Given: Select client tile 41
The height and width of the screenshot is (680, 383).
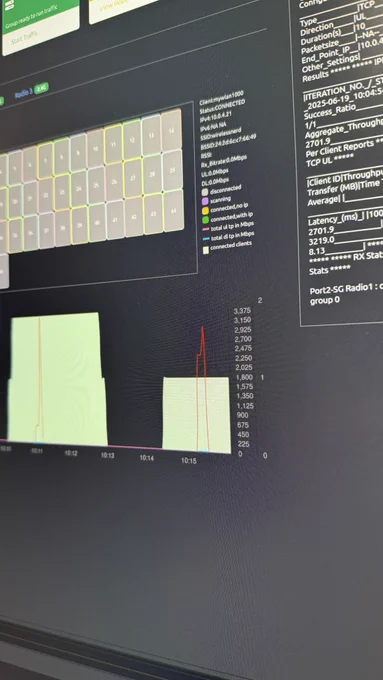Looking at the screenshot, I should [x=115, y=221].
